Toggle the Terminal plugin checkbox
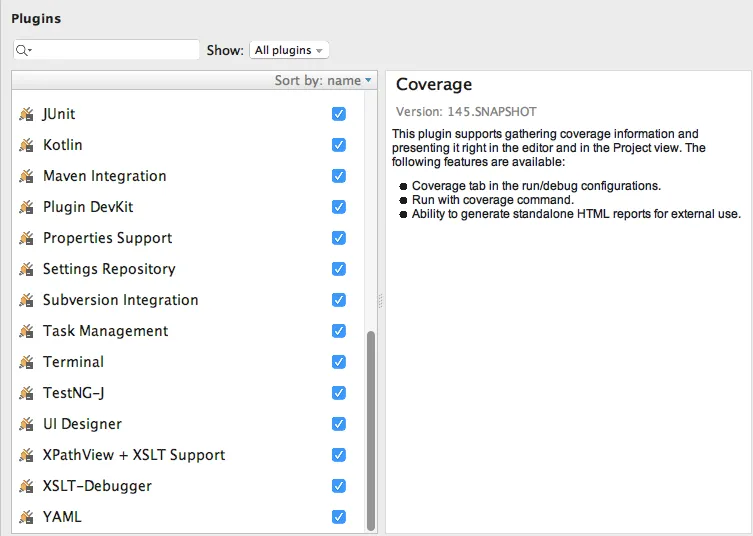 point(339,362)
